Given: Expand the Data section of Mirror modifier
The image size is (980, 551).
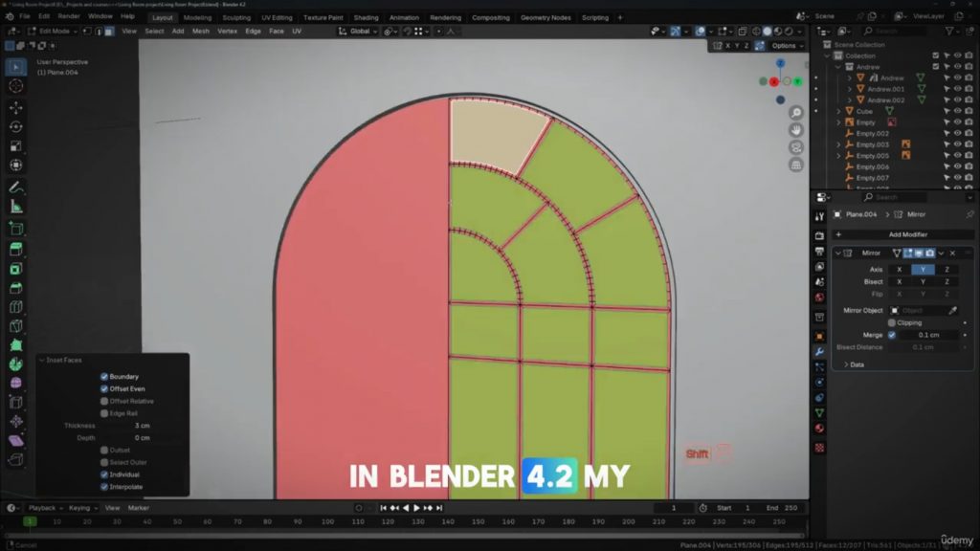Looking at the screenshot, I should tap(846, 364).
